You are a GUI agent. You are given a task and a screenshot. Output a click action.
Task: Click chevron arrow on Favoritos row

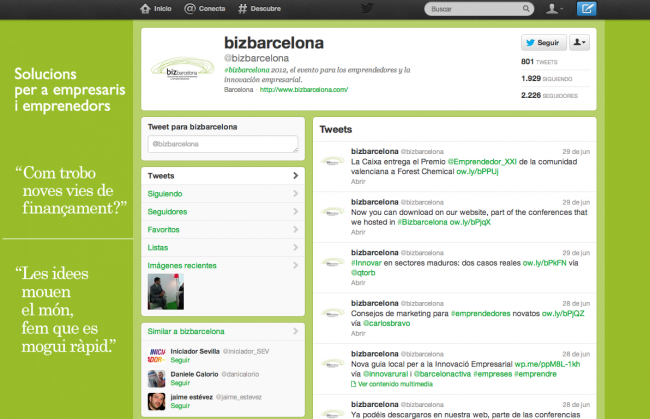[x=296, y=229]
